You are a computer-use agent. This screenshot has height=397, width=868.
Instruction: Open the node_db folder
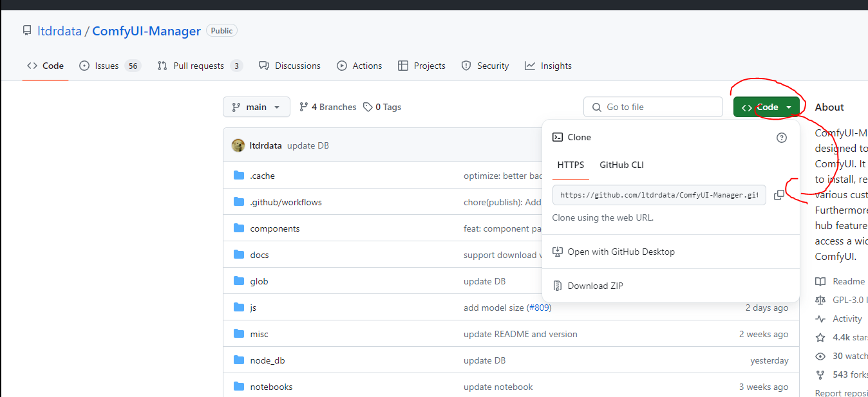coord(267,360)
